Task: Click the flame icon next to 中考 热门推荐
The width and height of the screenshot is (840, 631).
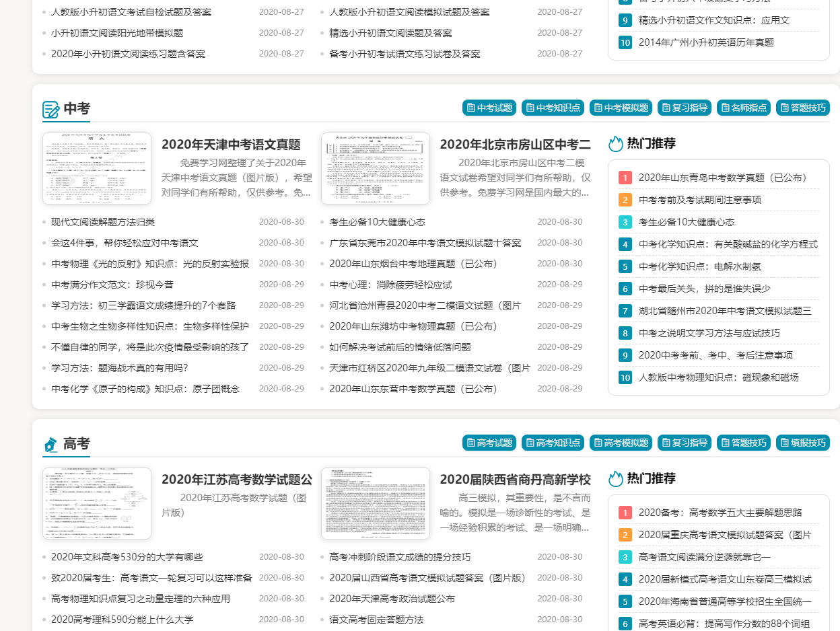Action: click(617, 143)
